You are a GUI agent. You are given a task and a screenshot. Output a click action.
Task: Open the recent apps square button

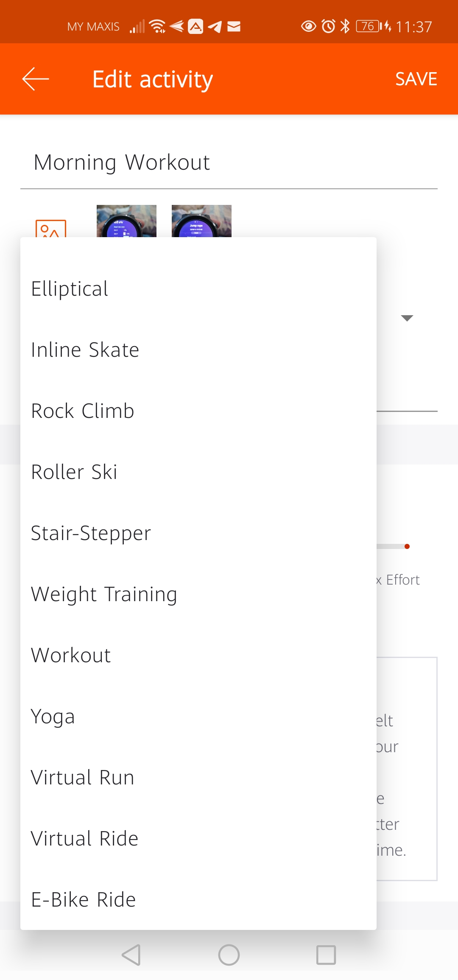(326, 955)
